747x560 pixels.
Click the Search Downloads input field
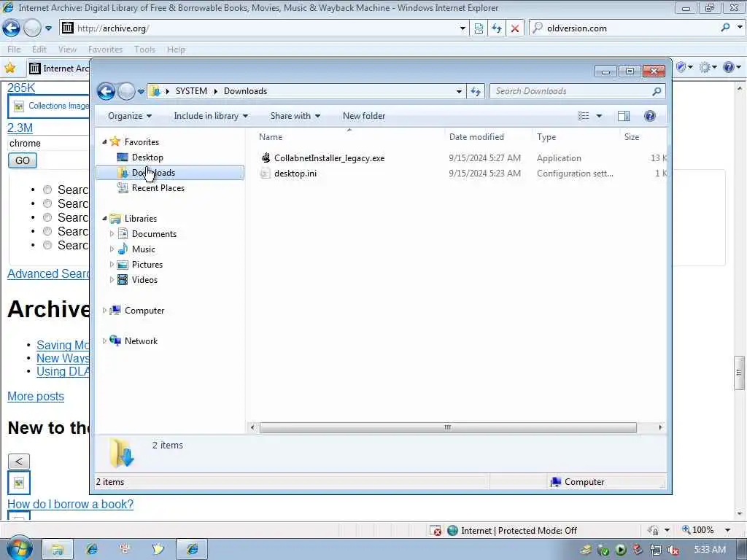pos(570,91)
